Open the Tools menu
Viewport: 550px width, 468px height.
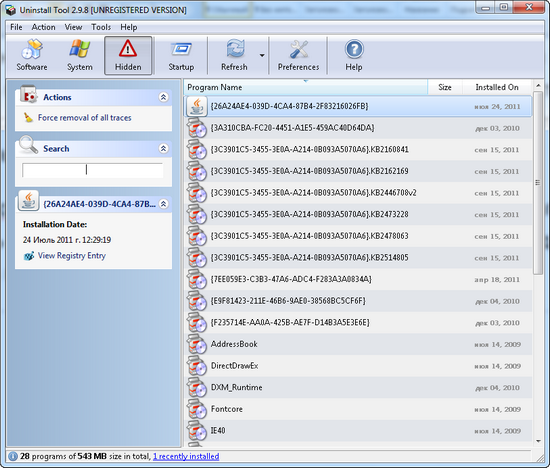101,27
